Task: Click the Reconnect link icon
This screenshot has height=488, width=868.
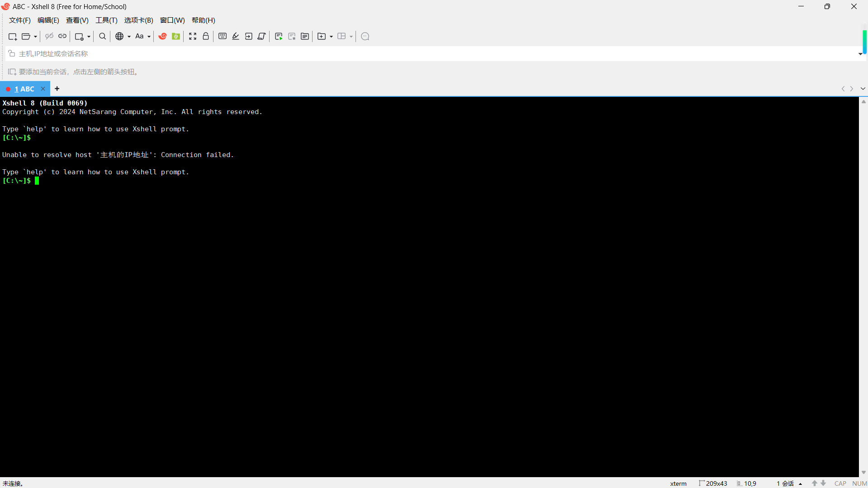Action: tap(62, 36)
